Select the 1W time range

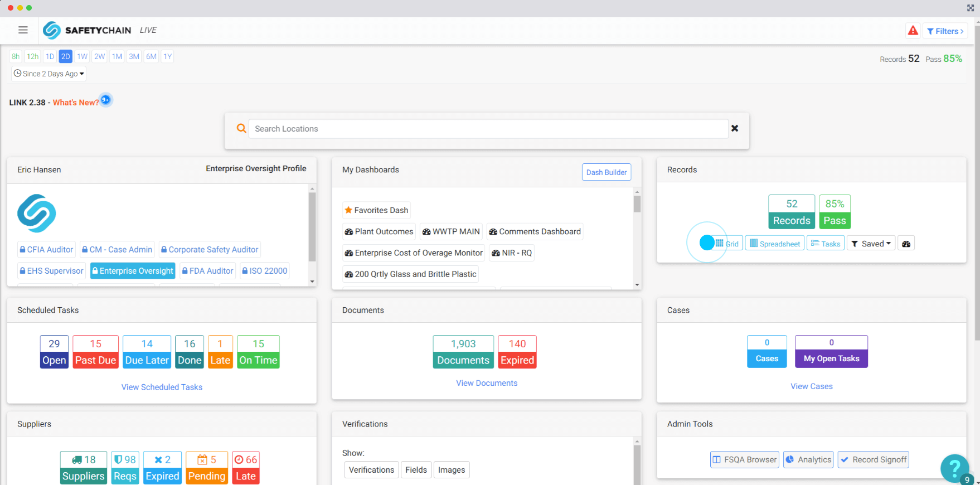point(83,56)
